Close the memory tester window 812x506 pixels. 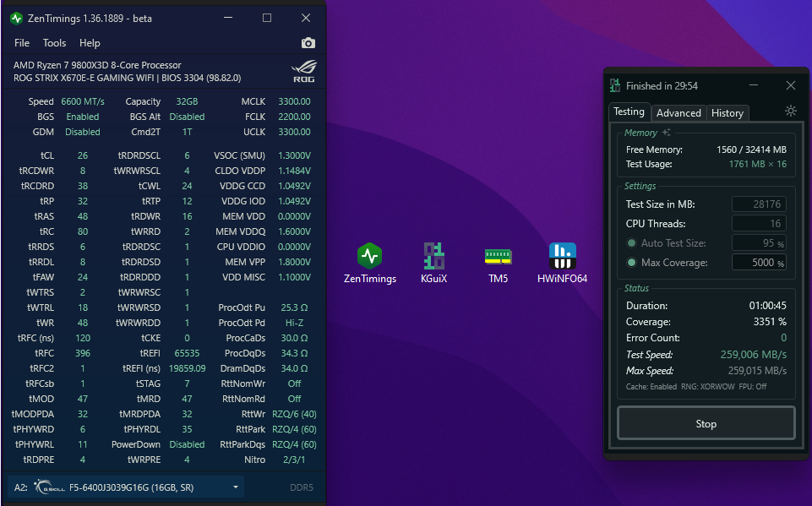pyautogui.click(x=791, y=85)
